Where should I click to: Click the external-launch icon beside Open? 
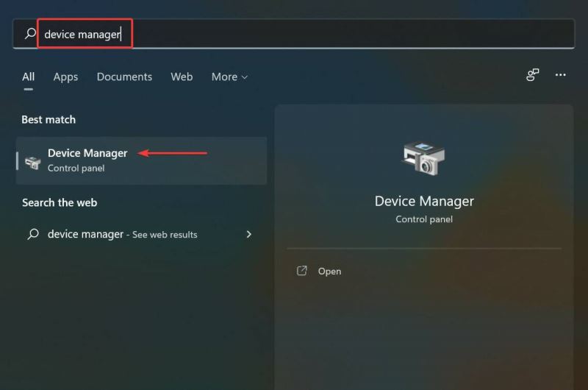click(301, 271)
